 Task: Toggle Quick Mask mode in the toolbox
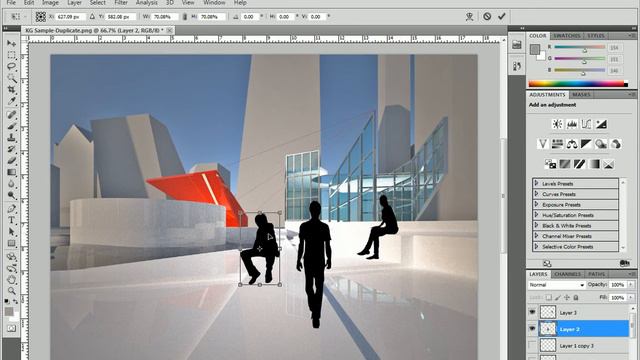tap(11, 328)
